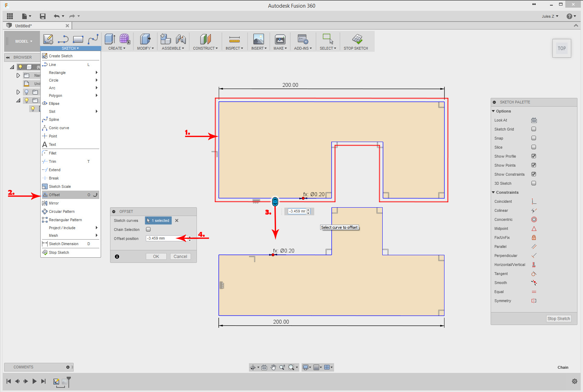The width and height of the screenshot is (583, 392).
Task: Enable the Sketch Grid checkbox
Action: (x=534, y=129)
